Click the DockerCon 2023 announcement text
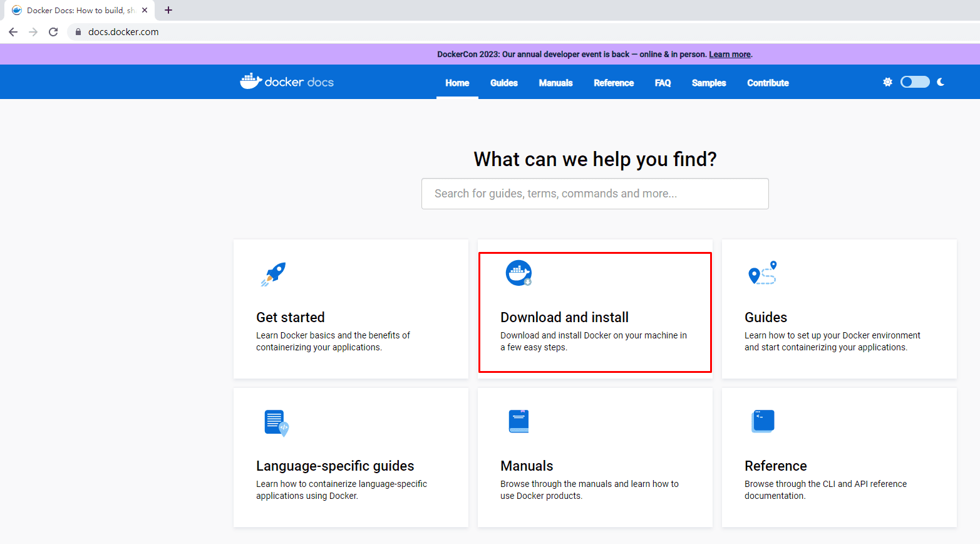The height and width of the screenshot is (544, 980). tap(572, 55)
